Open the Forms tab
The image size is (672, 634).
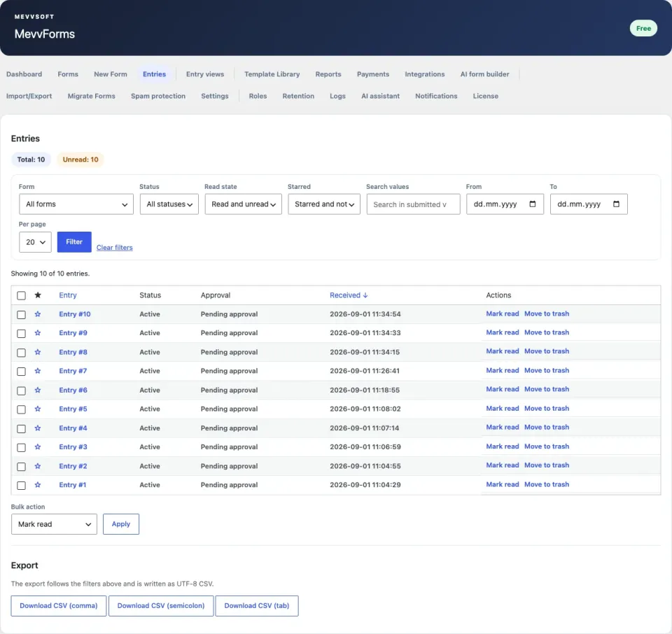[68, 74]
